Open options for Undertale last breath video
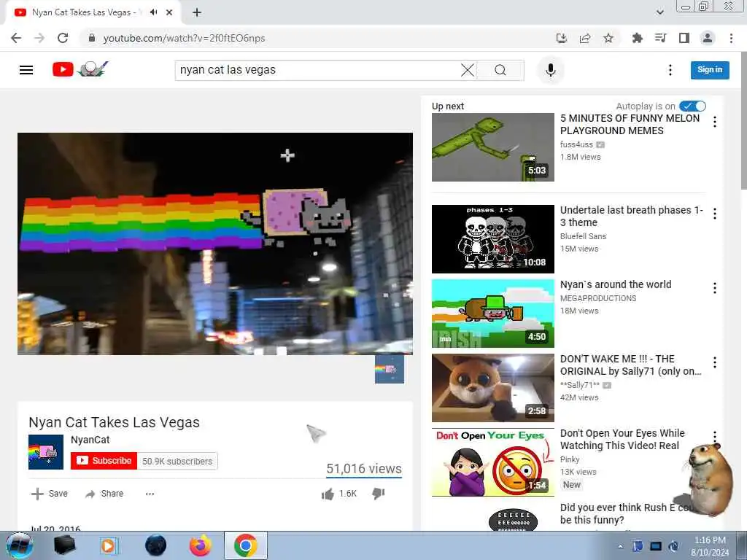Screen dimensions: 747x560 pyautogui.click(x=715, y=214)
